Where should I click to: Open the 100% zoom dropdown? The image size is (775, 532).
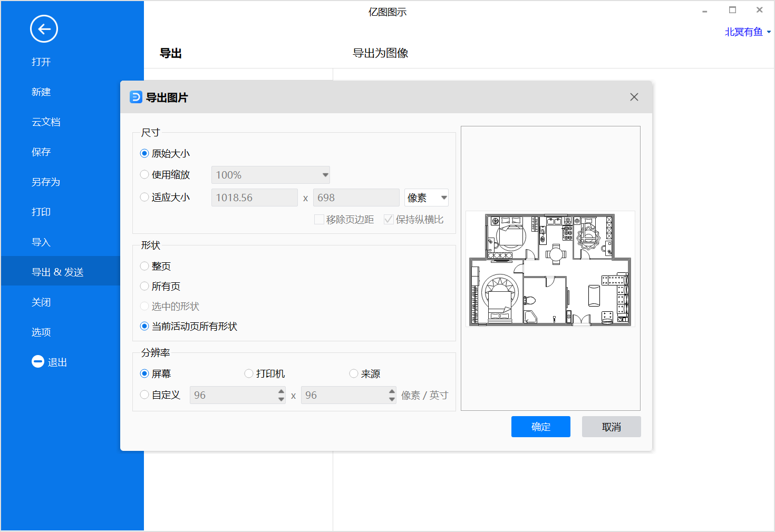click(270, 175)
